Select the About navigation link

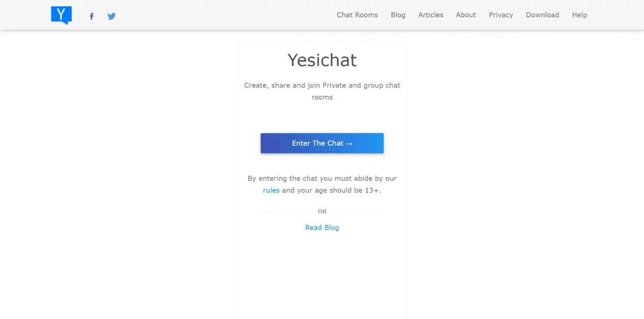point(466,15)
